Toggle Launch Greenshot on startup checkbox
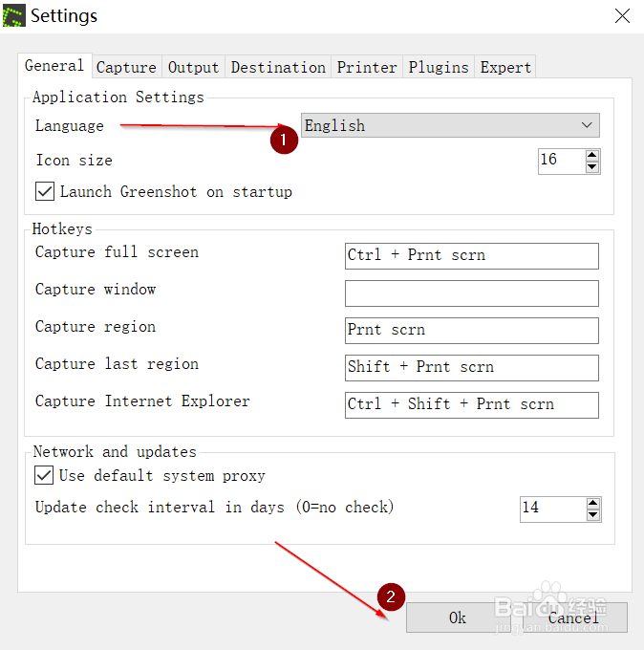 (x=45, y=191)
